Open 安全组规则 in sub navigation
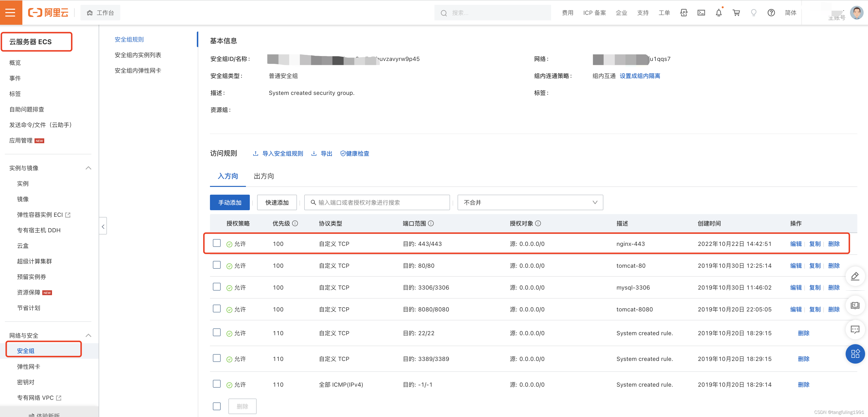The image size is (868, 417). click(x=129, y=40)
